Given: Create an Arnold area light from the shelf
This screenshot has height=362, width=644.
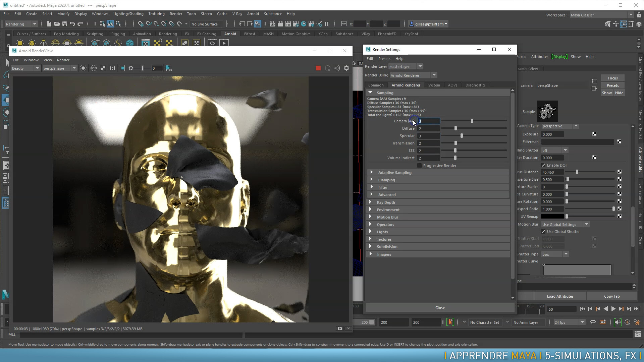Looking at the screenshot, I should (20, 43).
